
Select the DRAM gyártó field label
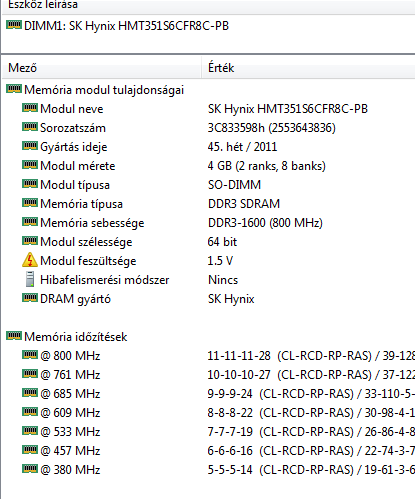pyautogui.click(x=75, y=299)
